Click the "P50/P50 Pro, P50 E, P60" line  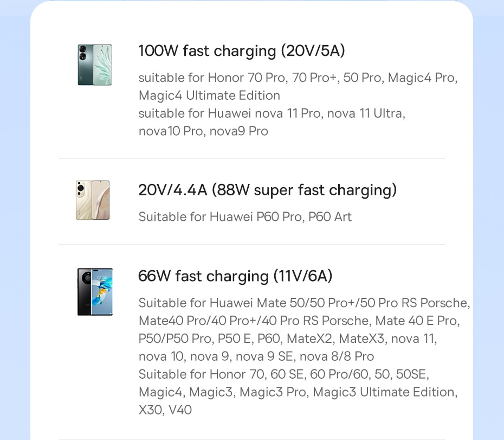[x=287, y=339]
